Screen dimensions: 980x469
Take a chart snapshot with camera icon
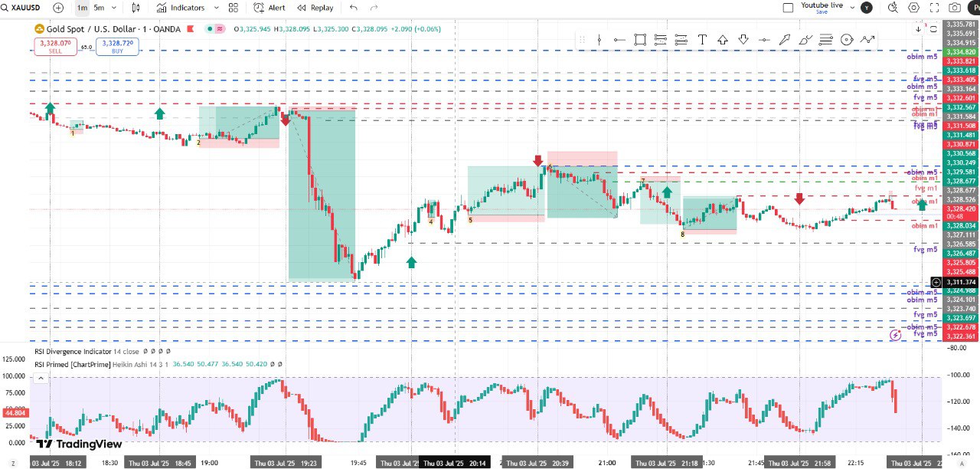[x=955, y=8]
